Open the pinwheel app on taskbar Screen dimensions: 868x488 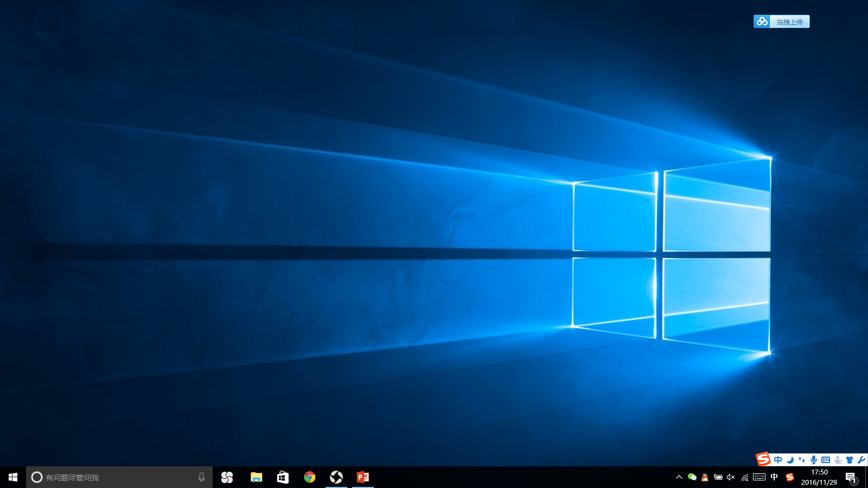tap(227, 477)
